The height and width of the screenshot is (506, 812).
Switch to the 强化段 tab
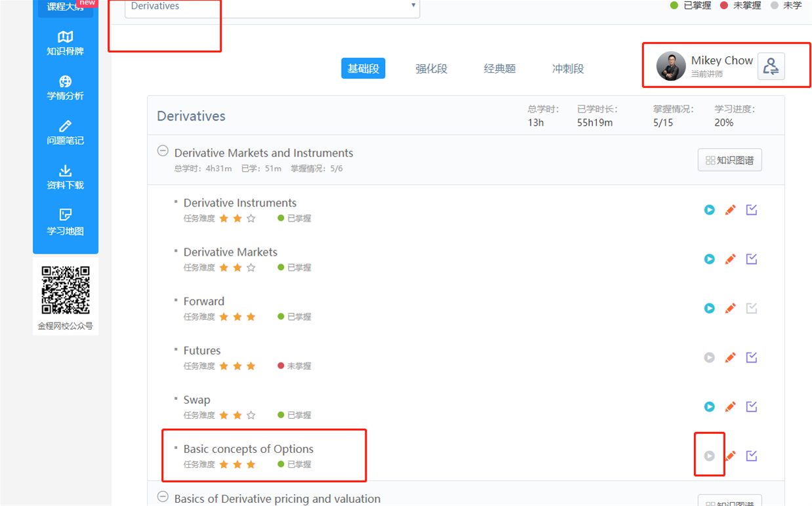click(x=431, y=69)
